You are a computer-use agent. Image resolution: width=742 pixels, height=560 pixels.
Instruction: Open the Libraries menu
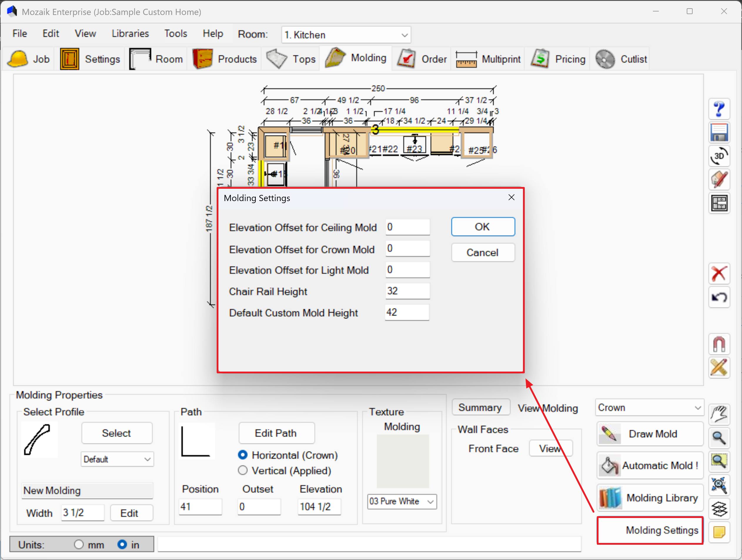[130, 34]
